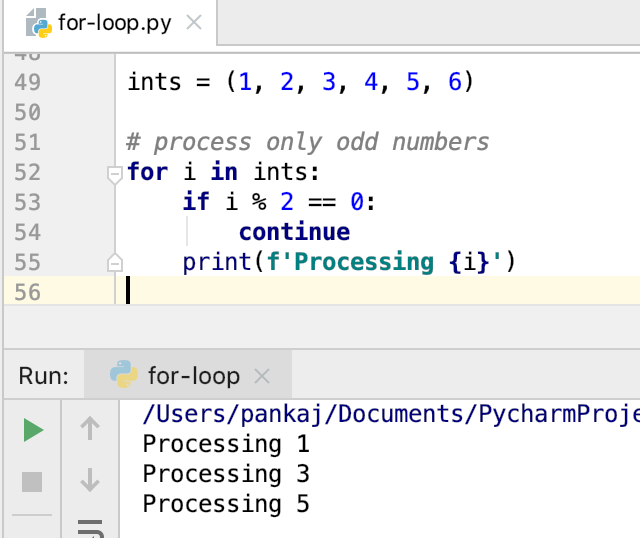Click the 'for' keyword on line 52

coord(147,171)
